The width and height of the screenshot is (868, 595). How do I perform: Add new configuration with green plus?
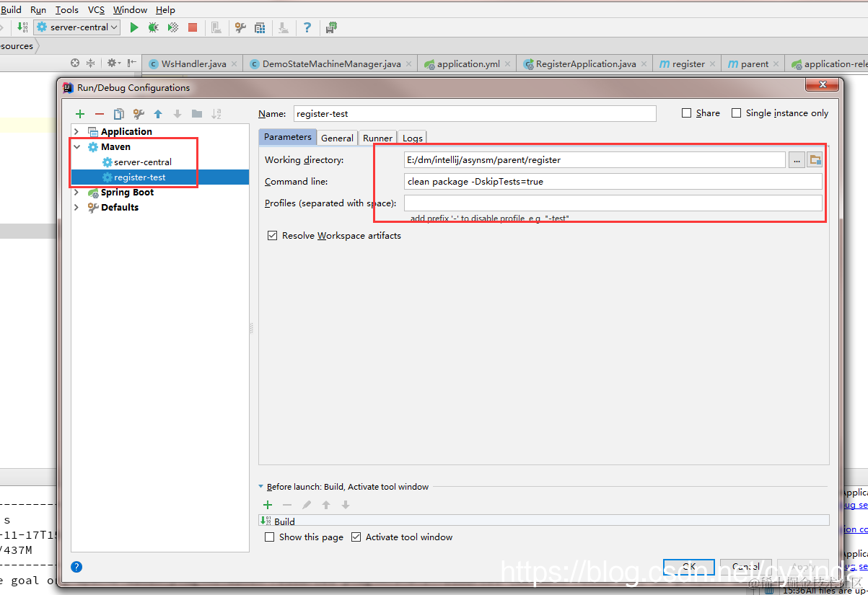tap(80, 114)
